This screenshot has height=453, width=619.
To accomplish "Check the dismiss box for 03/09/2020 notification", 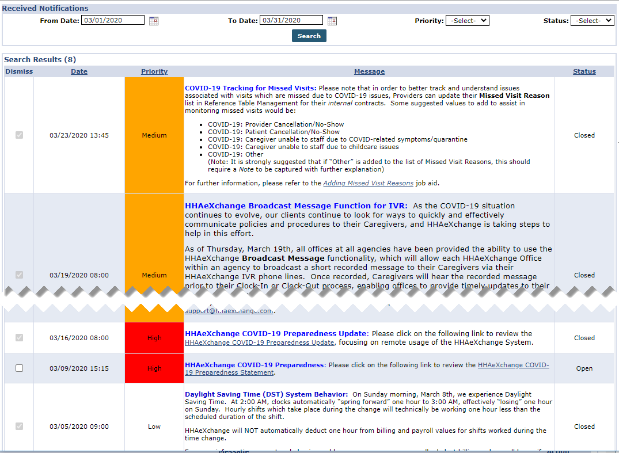I will 18,368.
